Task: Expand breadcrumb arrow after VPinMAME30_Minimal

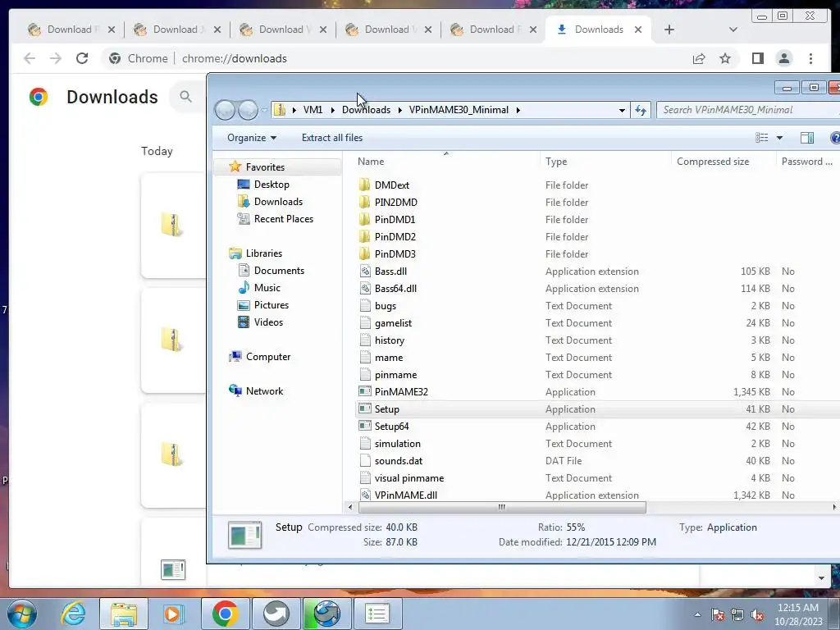Action: [518, 110]
